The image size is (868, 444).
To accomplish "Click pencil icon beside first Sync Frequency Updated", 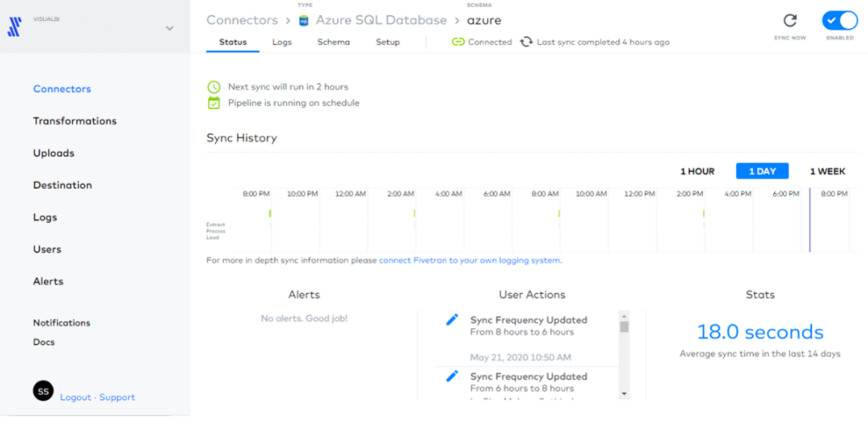I will coord(453,319).
